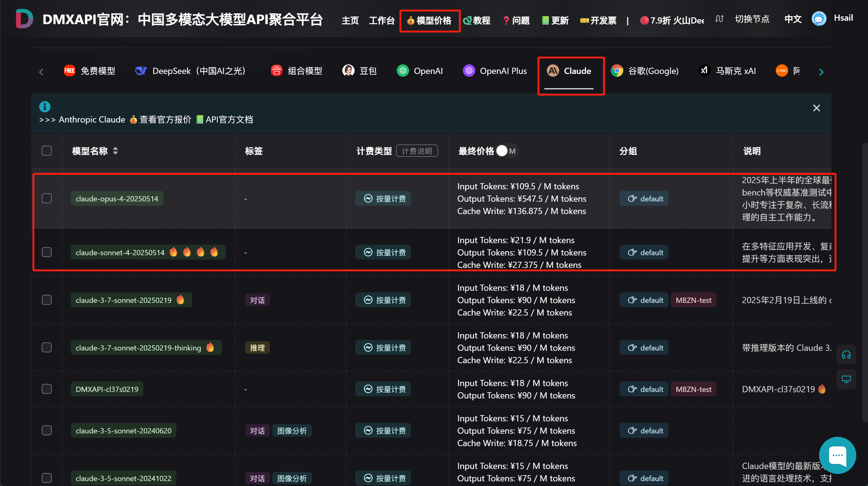868x486 pixels.
Task: Open the 问题 FAQ menu
Action: (516, 20)
